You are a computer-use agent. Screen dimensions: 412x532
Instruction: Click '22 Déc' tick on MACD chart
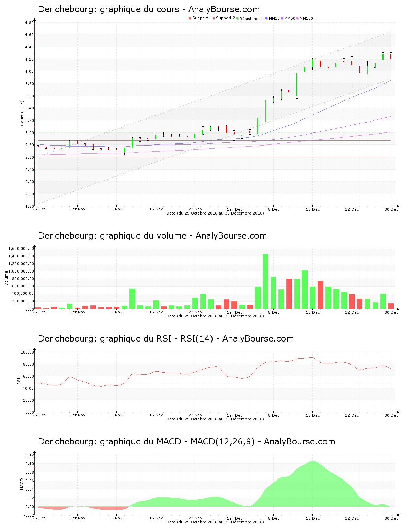352,518
